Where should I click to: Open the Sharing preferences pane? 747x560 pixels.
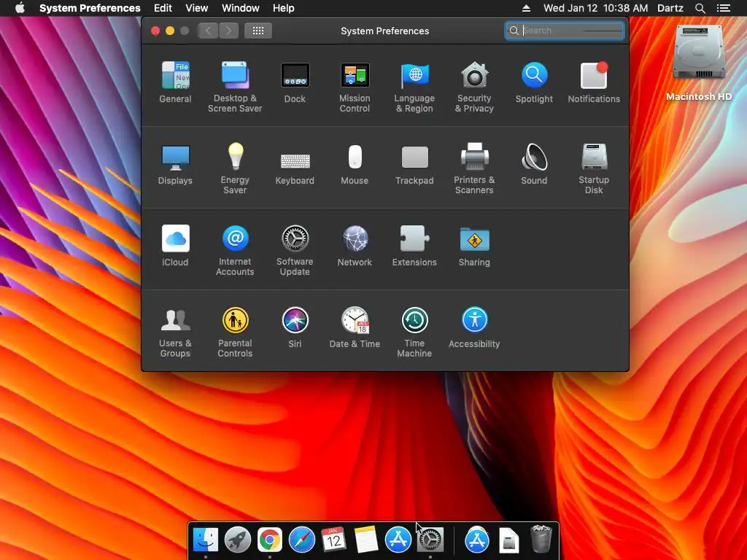(x=474, y=245)
